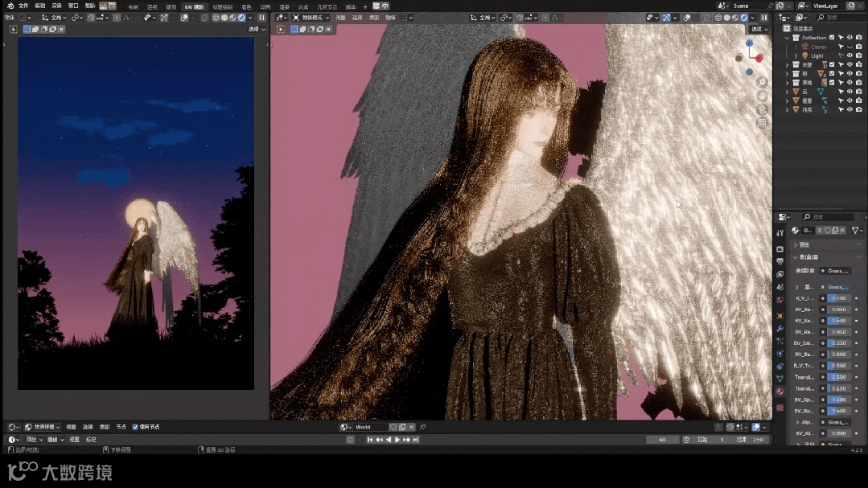Open the World properties tab
The image size is (868, 488).
click(780, 301)
